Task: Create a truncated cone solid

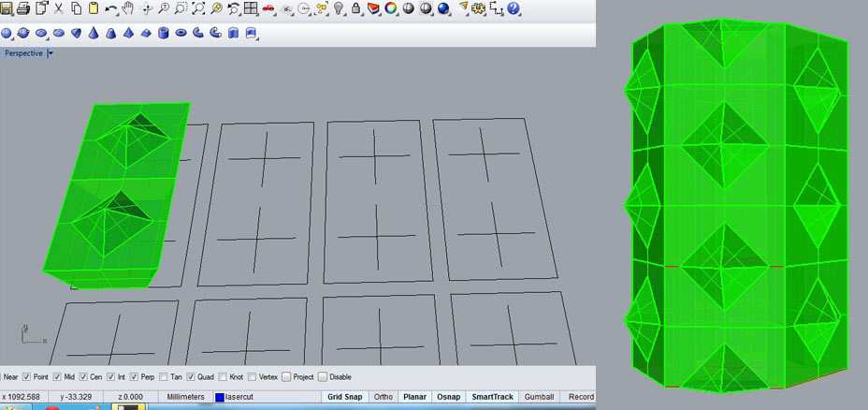Action: tap(111, 34)
